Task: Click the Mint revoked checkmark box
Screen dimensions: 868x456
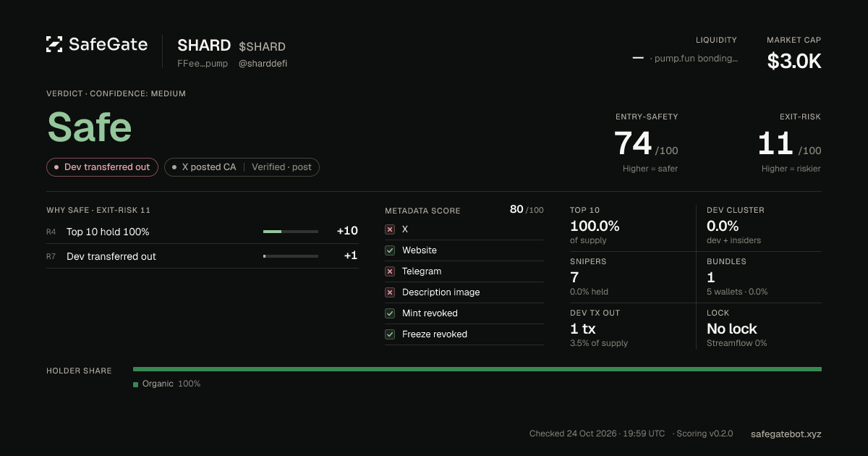Action: tap(390, 313)
